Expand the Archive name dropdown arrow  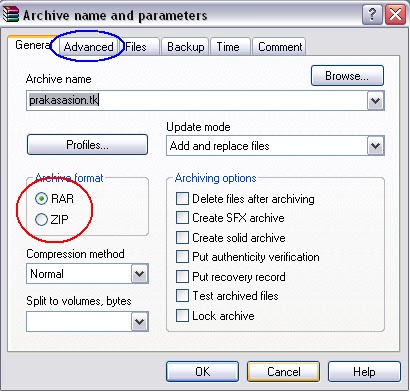tap(376, 100)
